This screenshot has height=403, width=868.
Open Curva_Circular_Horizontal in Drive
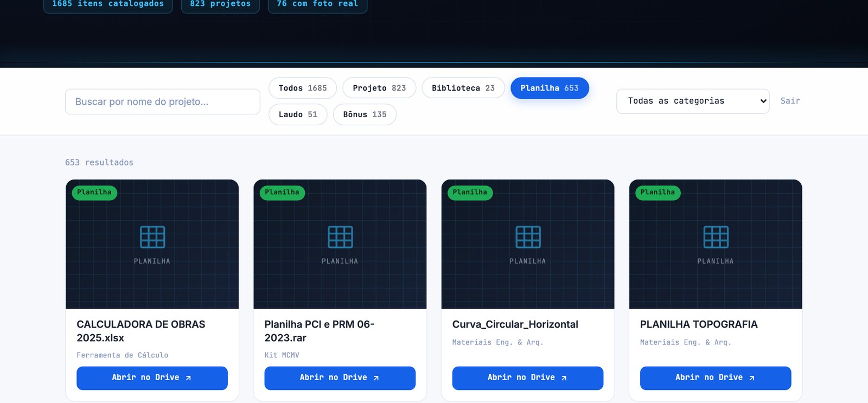[x=528, y=378]
